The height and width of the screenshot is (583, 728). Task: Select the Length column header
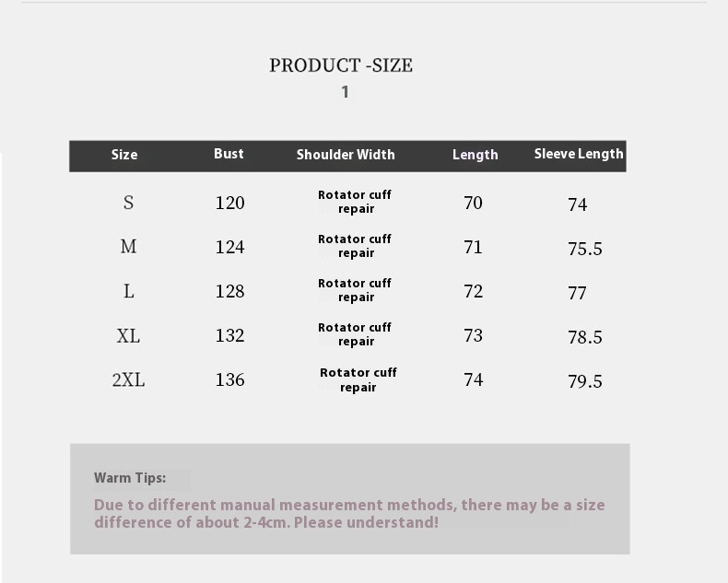[475, 155]
